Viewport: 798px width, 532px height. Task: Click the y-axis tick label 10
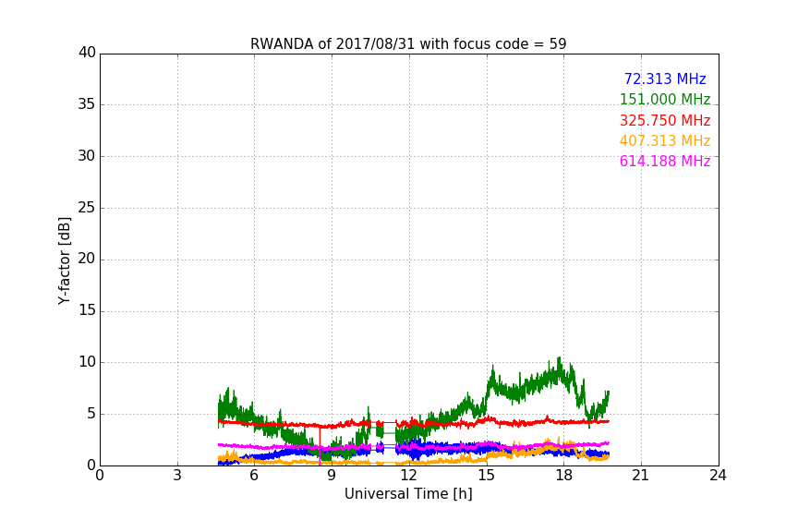tap(87, 362)
